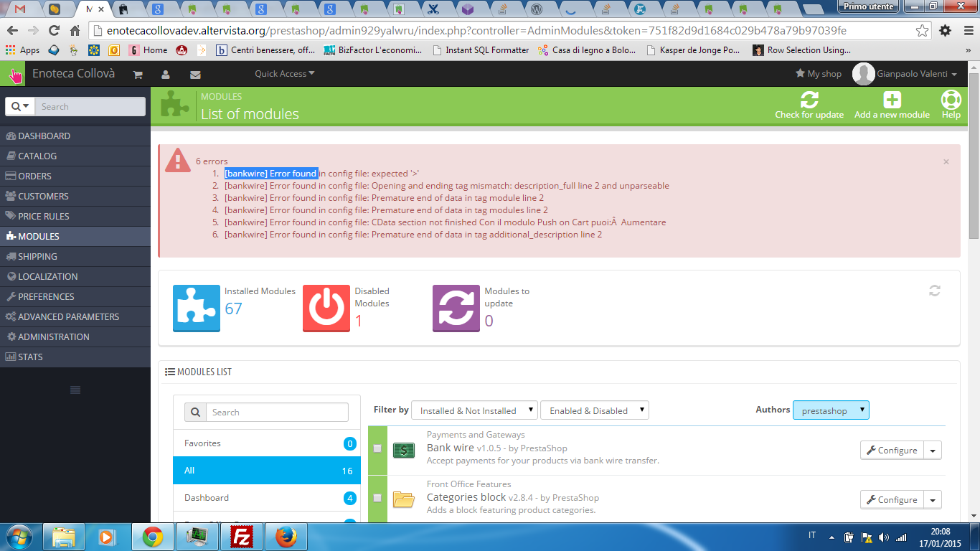The height and width of the screenshot is (551, 980).
Task: Open Firefox from the taskbar
Action: pyautogui.click(x=286, y=536)
